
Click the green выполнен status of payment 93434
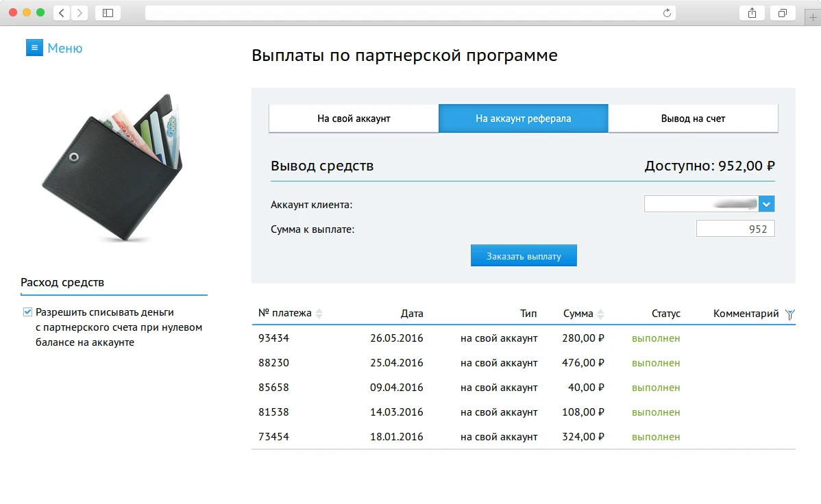click(654, 338)
